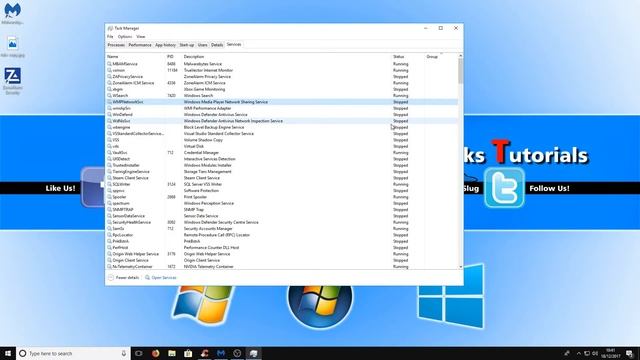Select the NvTelemetryContainer service row
The image size is (640, 360).
point(282,267)
